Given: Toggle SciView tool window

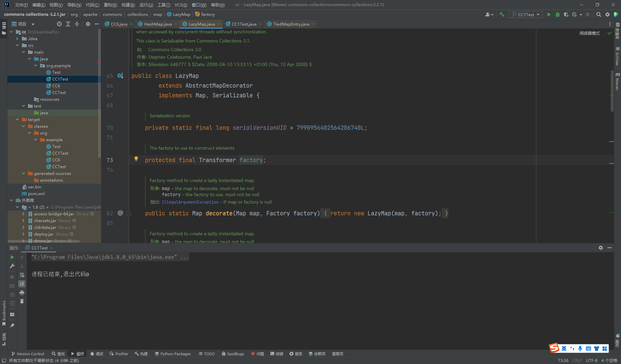Looking at the screenshot, I should click(x=617, y=56).
